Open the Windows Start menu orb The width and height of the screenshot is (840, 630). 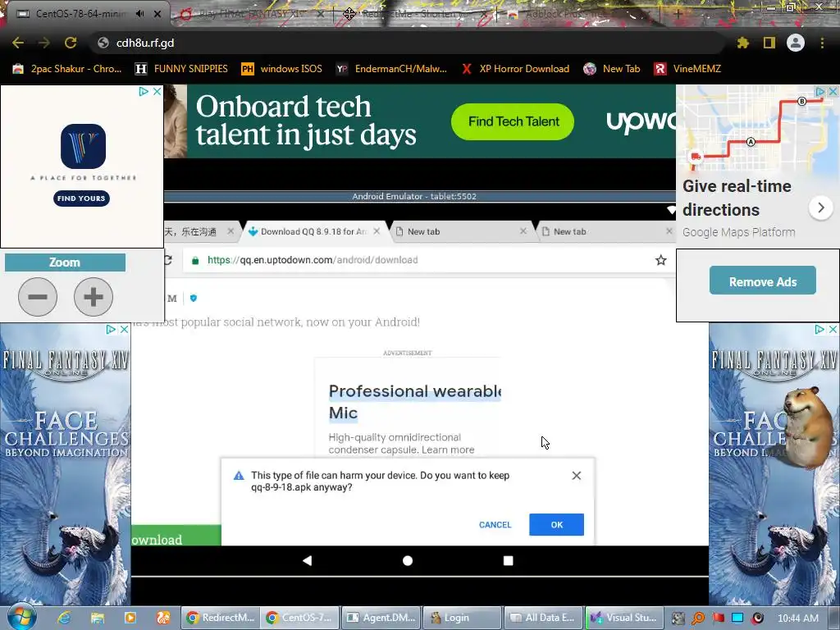click(22, 619)
